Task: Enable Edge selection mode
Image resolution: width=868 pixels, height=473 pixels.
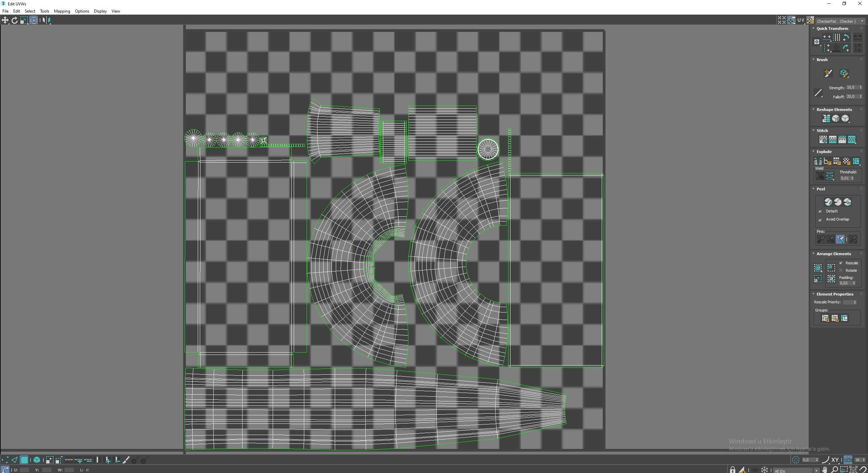Action: (15, 460)
